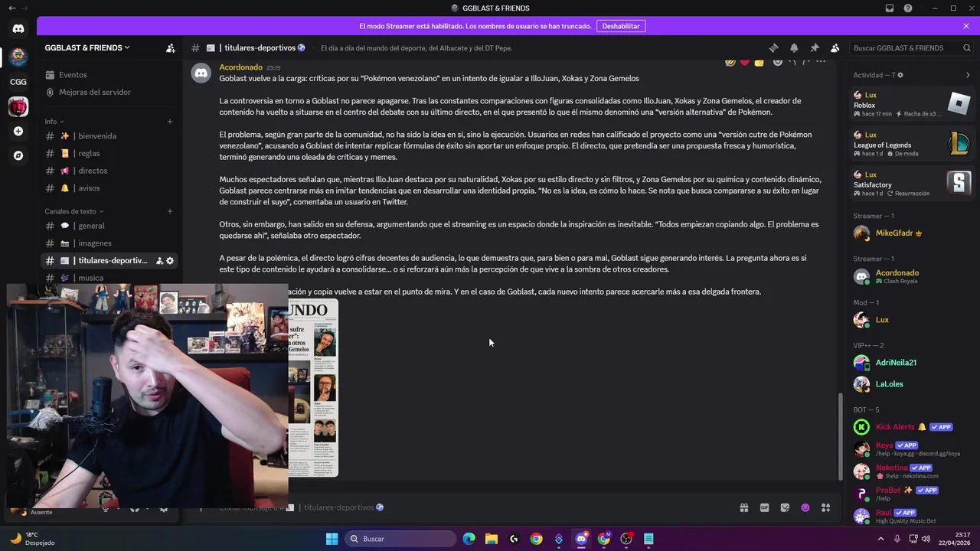Open File Explorer from the taskbar
The image size is (980, 551).
coord(491,539)
